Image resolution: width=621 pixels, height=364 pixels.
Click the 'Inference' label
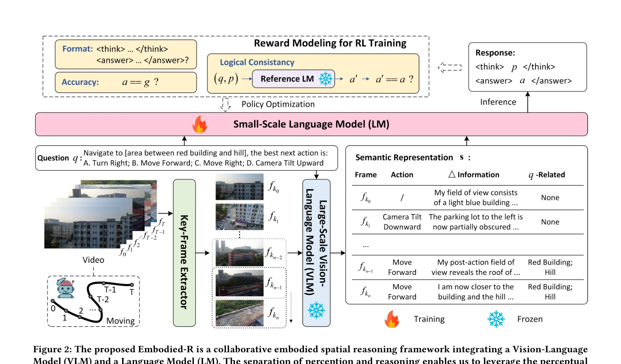tap(498, 102)
